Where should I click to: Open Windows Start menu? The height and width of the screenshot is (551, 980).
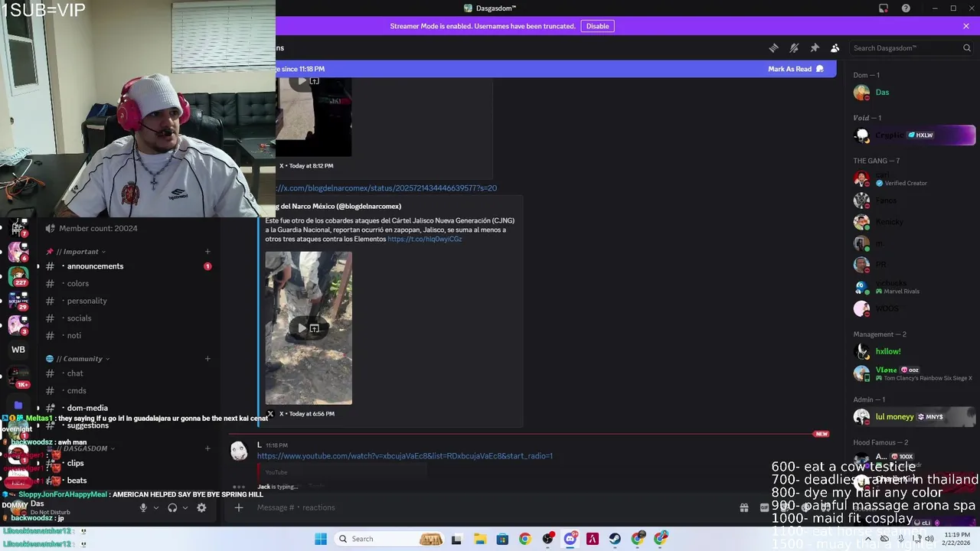[321, 539]
